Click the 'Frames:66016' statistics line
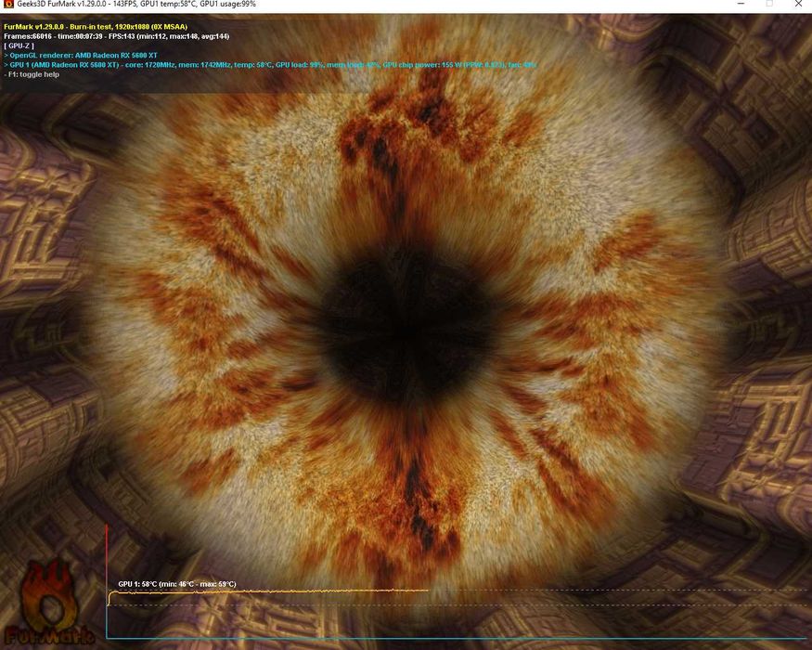 (x=117, y=36)
